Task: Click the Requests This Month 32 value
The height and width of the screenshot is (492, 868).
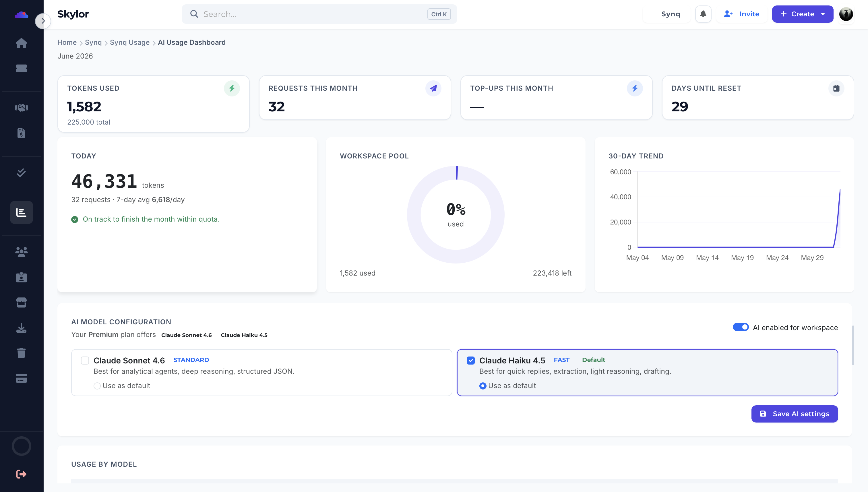Action: pyautogui.click(x=277, y=107)
